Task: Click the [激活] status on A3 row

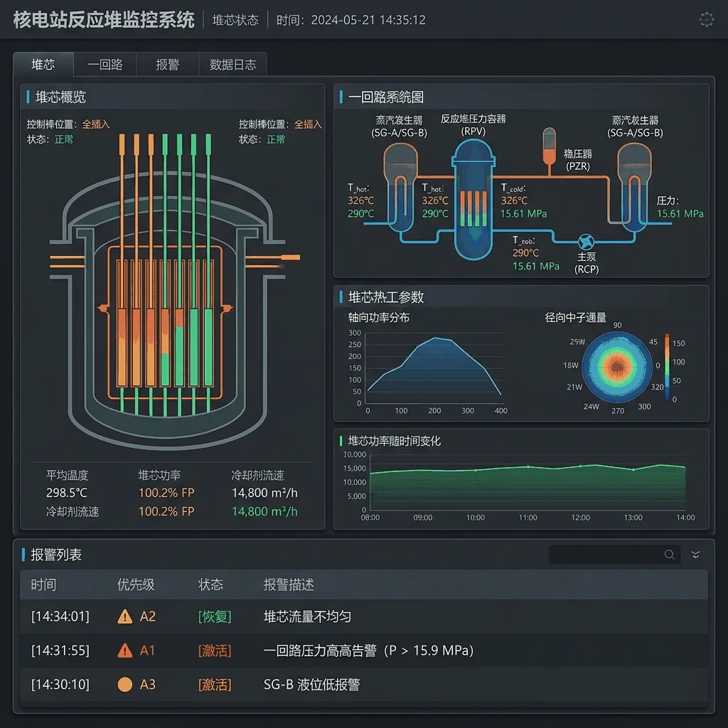Action: pos(215,685)
